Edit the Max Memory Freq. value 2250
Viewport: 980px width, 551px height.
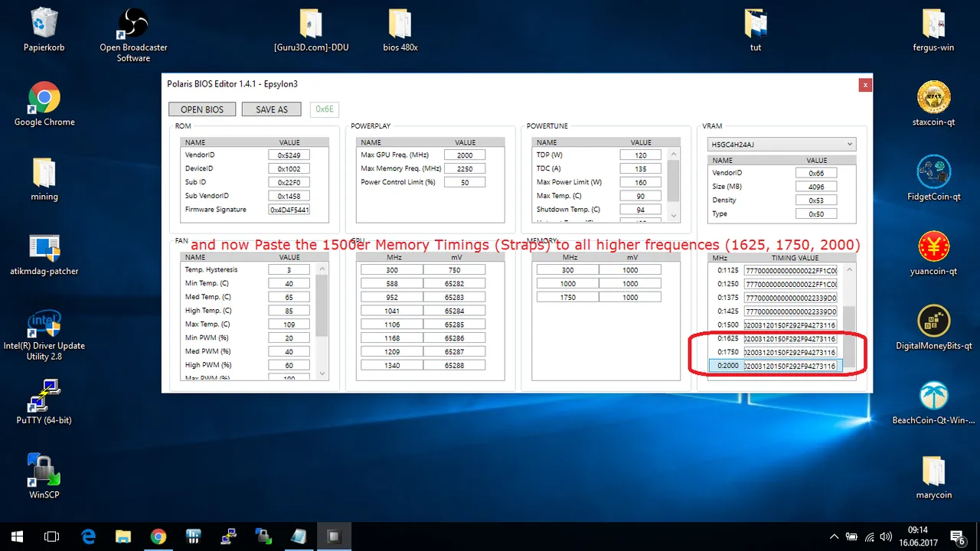click(x=465, y=168)
